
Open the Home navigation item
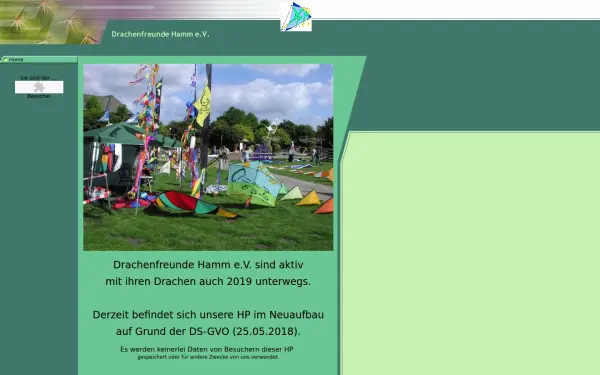[x=39, y=59]
